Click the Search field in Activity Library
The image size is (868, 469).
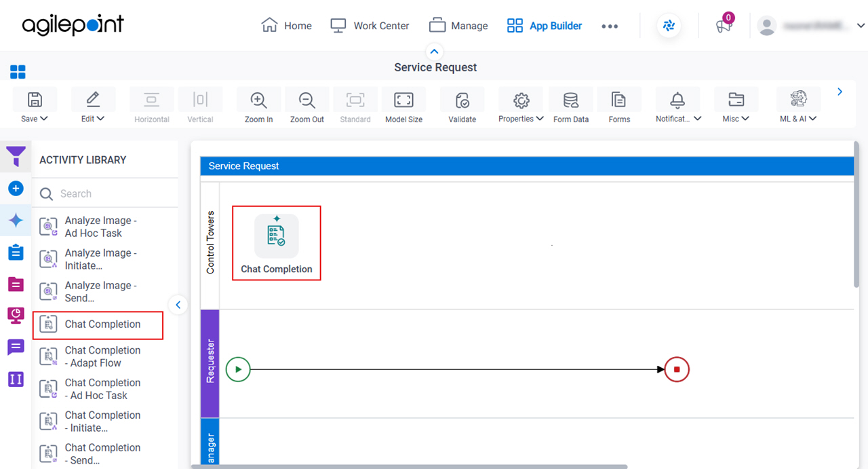105,193
